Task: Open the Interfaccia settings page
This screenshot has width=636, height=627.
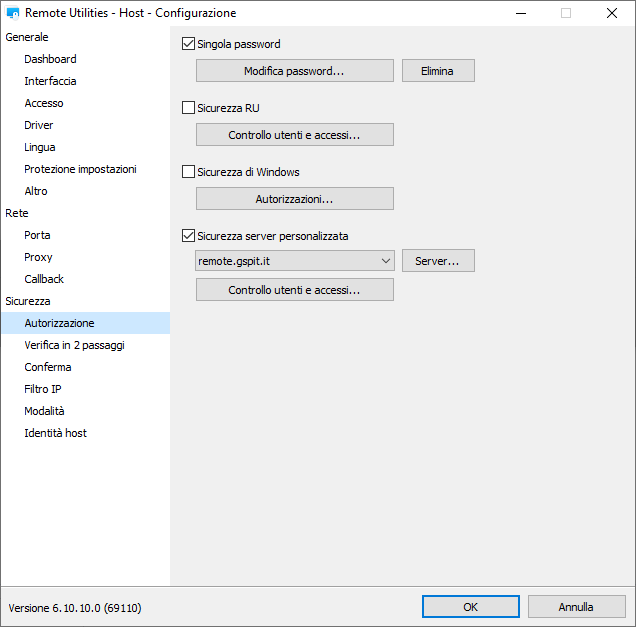Action: 50,81
